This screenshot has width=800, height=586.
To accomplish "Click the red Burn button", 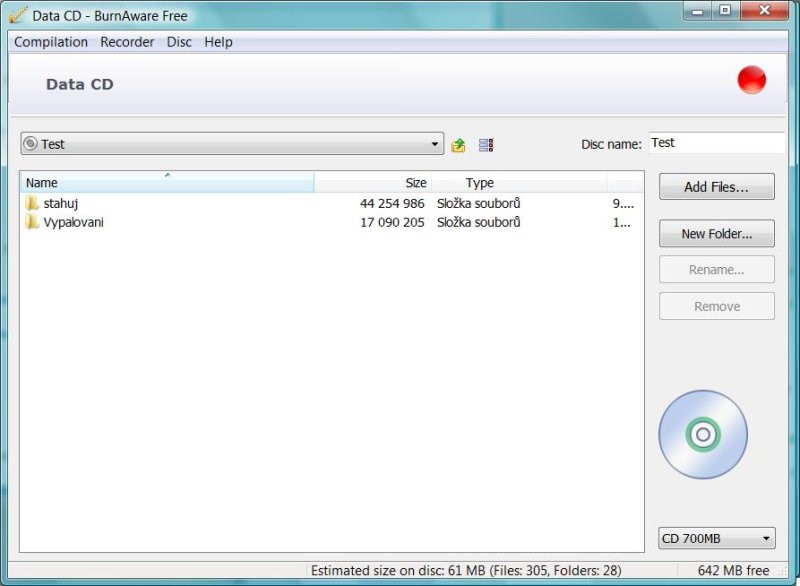I will pos(752,80).
